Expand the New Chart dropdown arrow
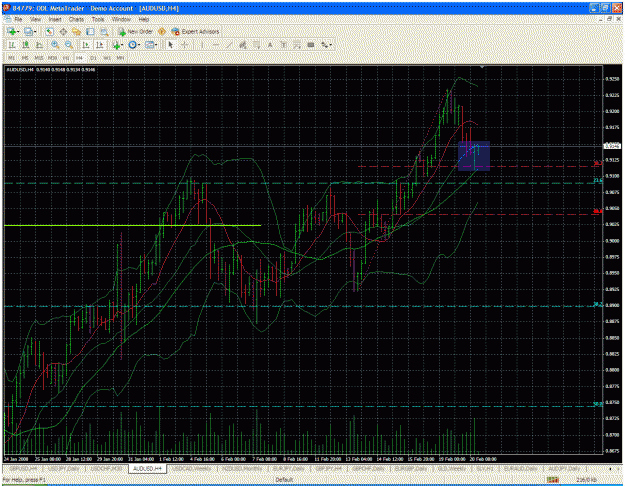This screenshot has height=486, width=625. (18, 31)
